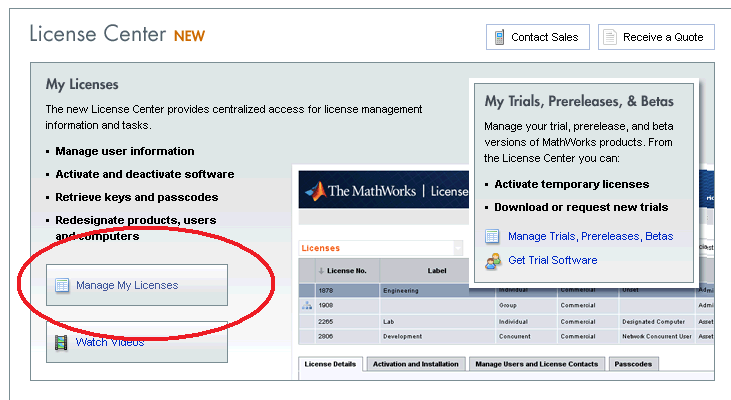
Task: Click the My Licenses heading
Action: click(82, 84)
